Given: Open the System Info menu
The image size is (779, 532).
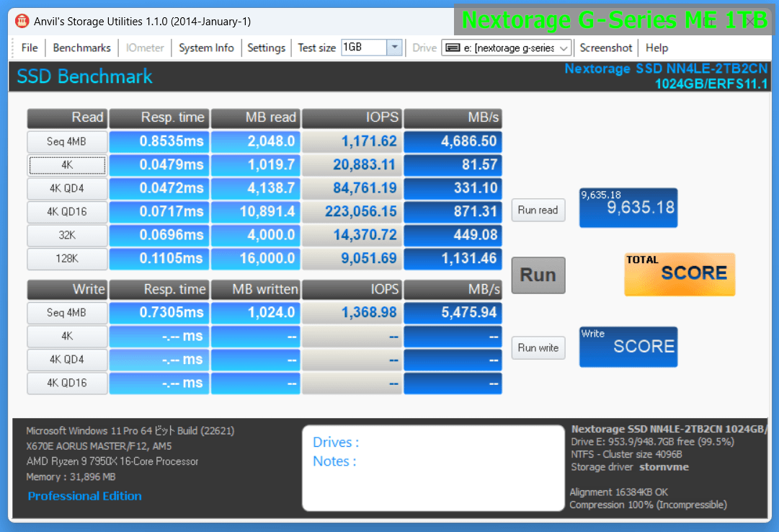Looking at the screenshot, I should point(206,48).
